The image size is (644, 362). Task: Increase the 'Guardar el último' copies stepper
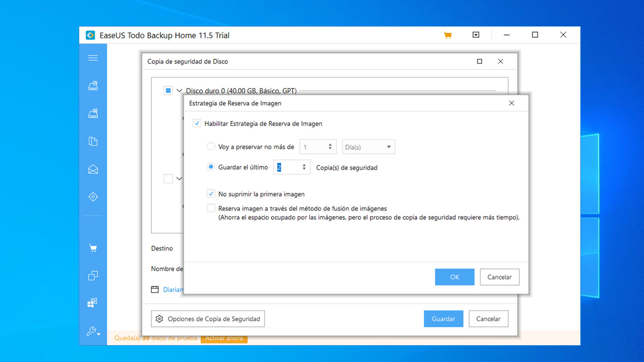tap(304, 165)
